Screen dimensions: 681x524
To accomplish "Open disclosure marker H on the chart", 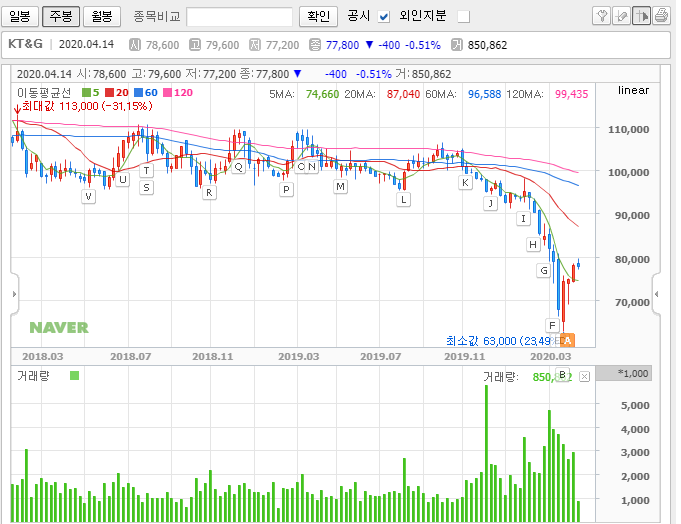I will point(533,245).
